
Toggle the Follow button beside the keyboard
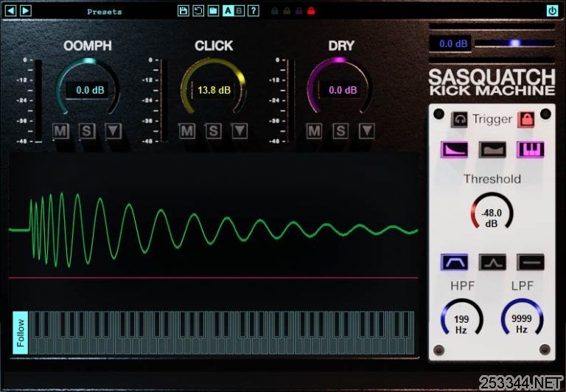coord(20,333)
